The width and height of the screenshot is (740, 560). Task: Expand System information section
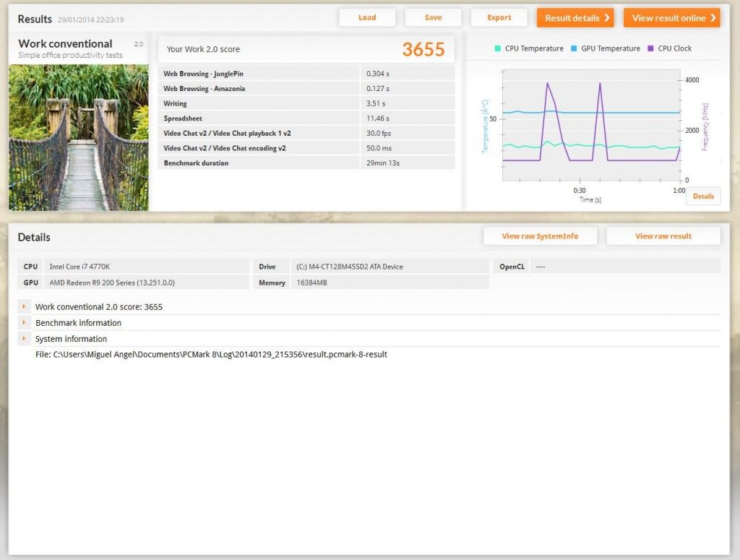coord(24,339)
